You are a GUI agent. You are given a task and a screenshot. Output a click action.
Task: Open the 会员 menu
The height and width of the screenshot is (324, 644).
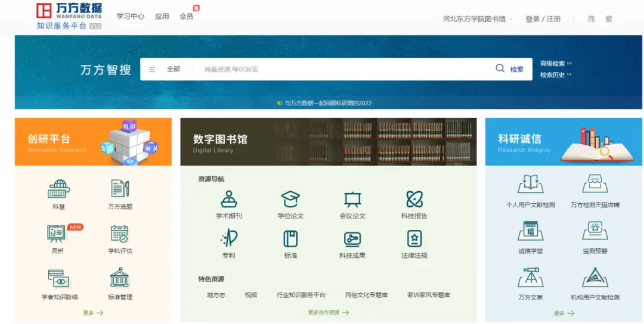point(186,17)
